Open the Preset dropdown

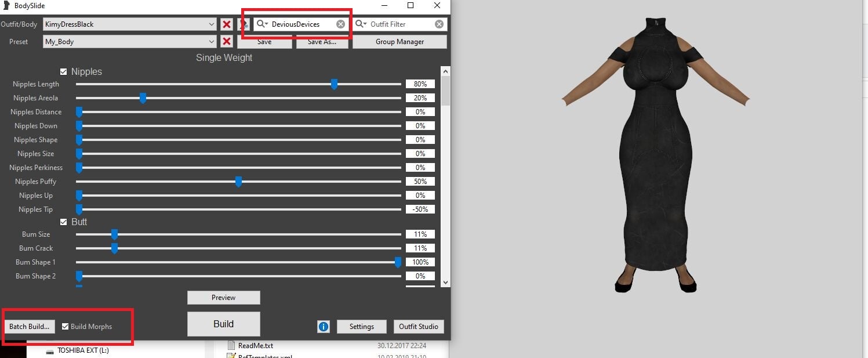[212, 42]
